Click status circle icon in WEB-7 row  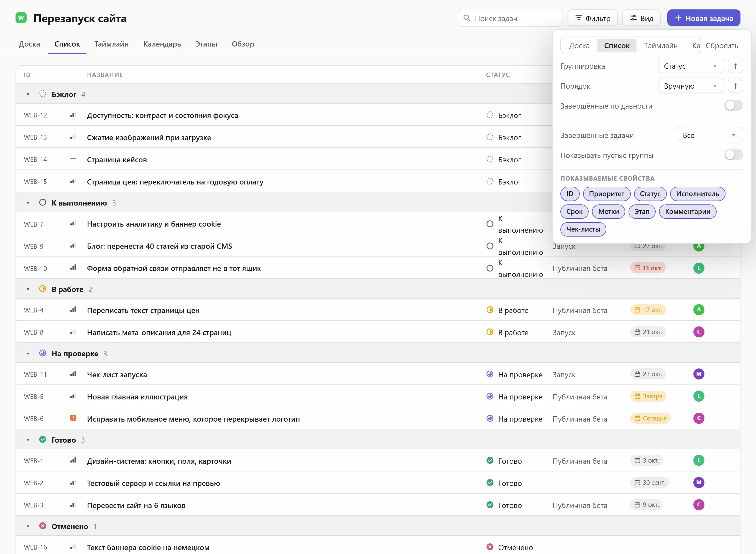point(490,224)
